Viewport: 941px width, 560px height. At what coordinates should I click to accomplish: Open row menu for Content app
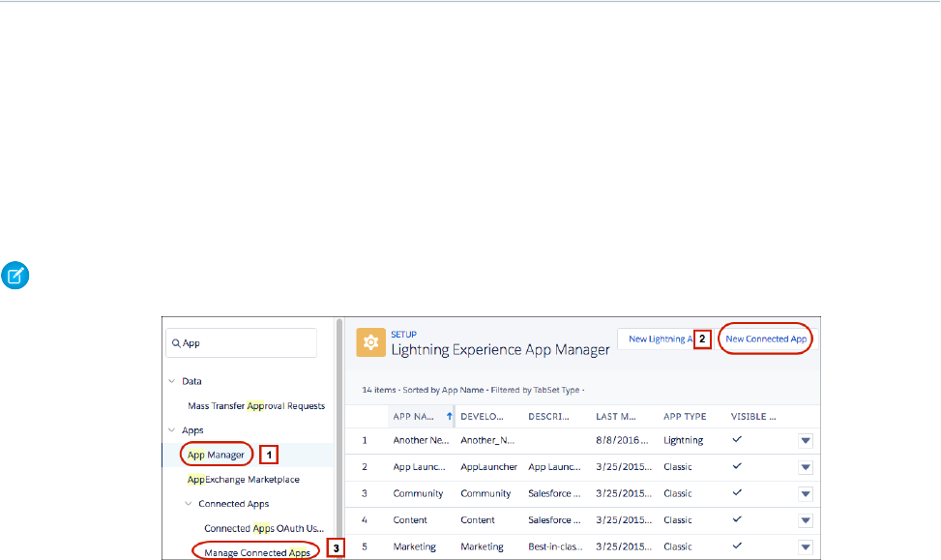pos(806,519)
